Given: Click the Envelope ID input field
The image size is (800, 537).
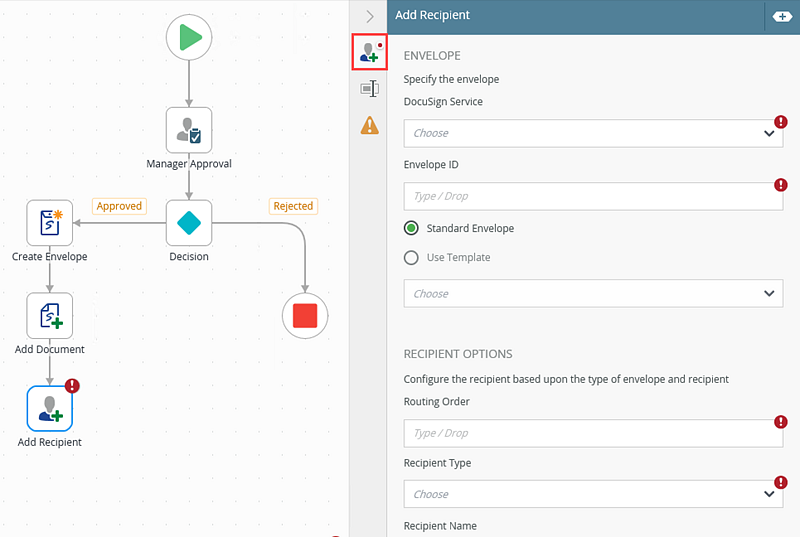Looking at the screenshot, I should (x=593, y=196).
